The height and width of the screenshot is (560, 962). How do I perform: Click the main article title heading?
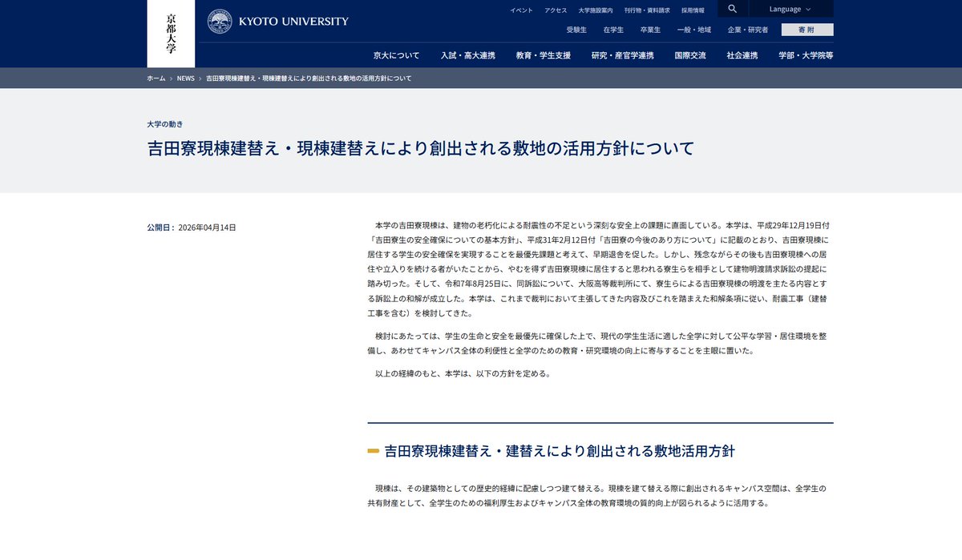pos(421,149)
